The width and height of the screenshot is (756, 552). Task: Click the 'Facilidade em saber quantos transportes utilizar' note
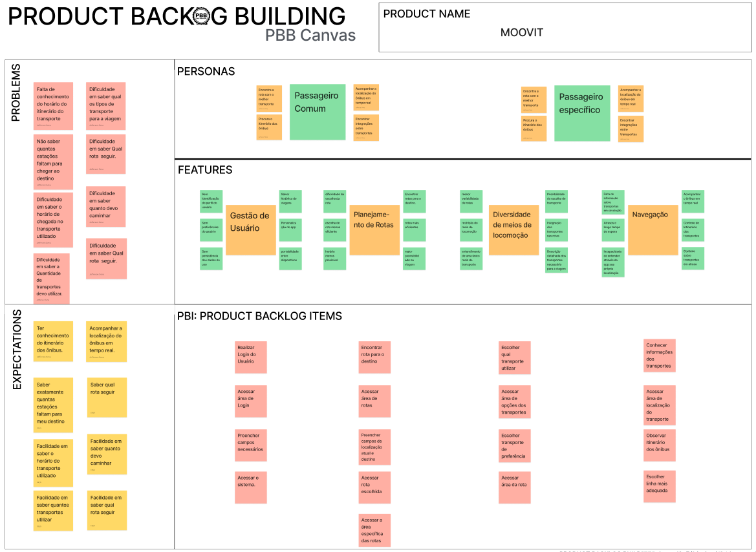click(53, 511)
